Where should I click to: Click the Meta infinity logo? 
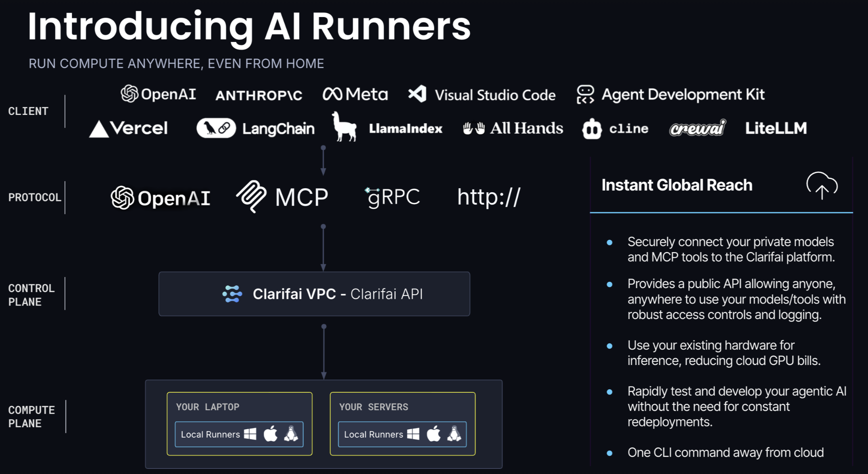coord(332,94)
